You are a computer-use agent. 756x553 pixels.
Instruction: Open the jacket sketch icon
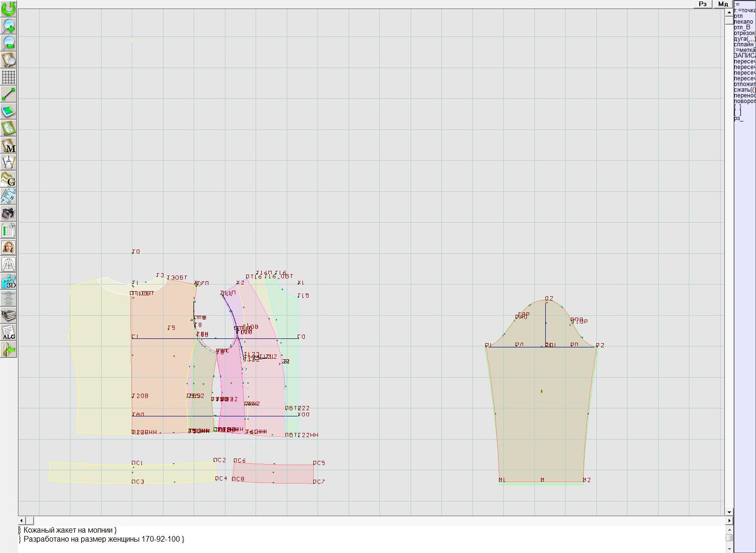click(x=9, y=264)
